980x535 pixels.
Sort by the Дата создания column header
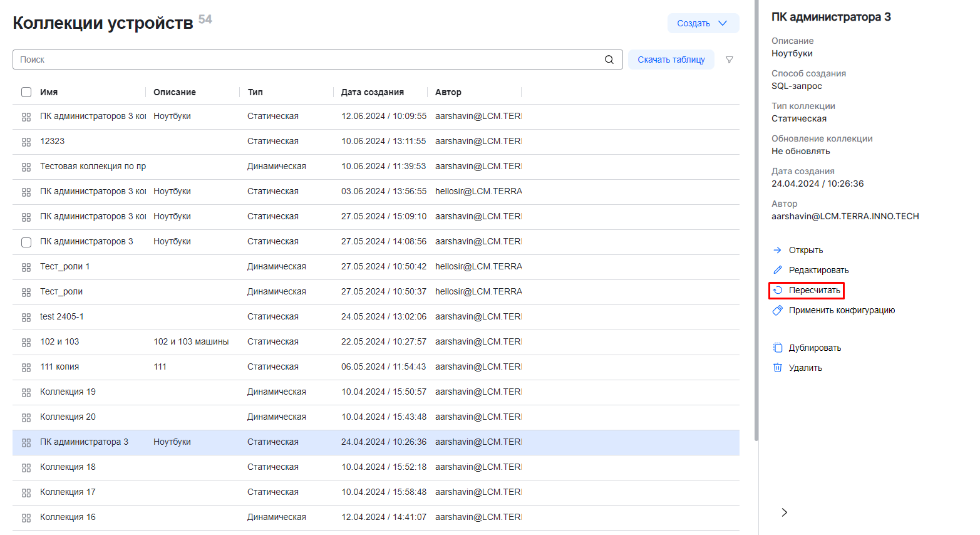(372, 92)
